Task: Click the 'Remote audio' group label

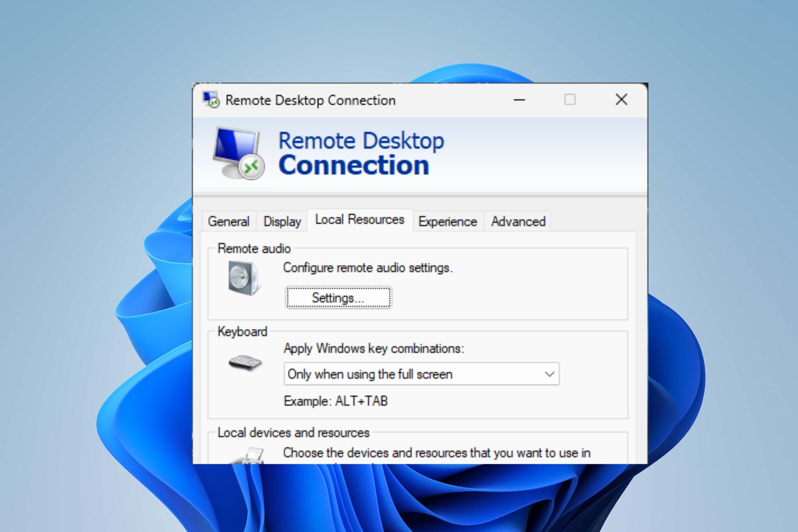Action: [x=254, y=249]
